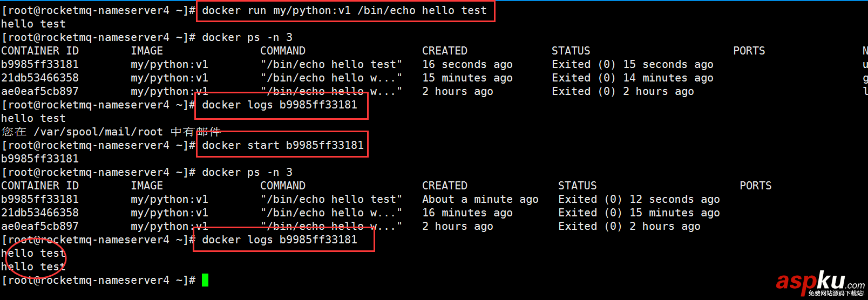The image size is (868, 300).
Task: Click the IMAGE header in the second listing
Action: (x=146, y=186)
